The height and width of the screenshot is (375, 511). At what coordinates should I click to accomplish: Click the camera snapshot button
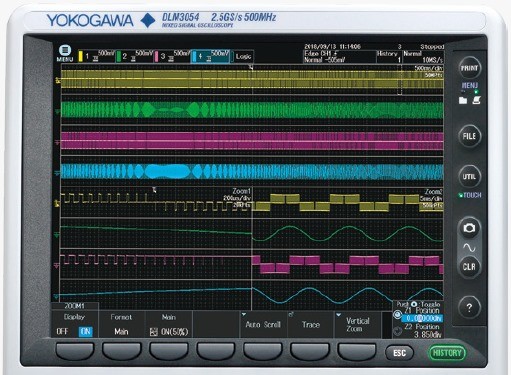pos(469,228)
